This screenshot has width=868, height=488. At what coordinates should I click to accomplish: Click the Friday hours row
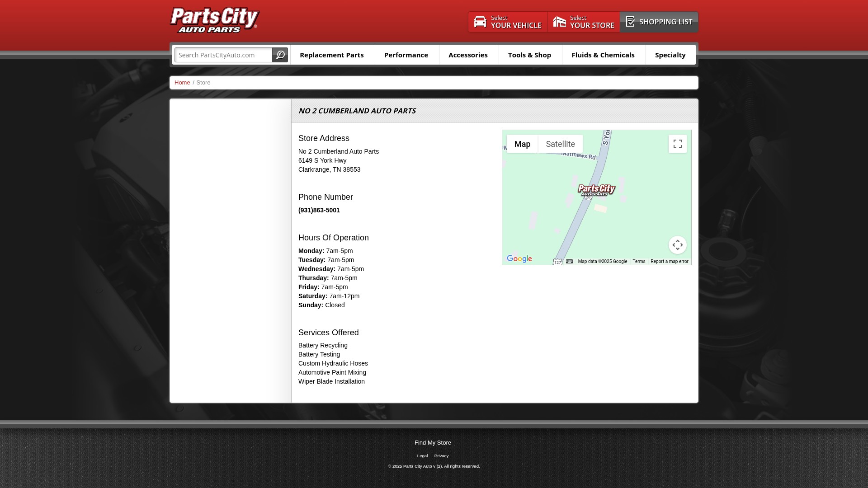coord(323,287)
